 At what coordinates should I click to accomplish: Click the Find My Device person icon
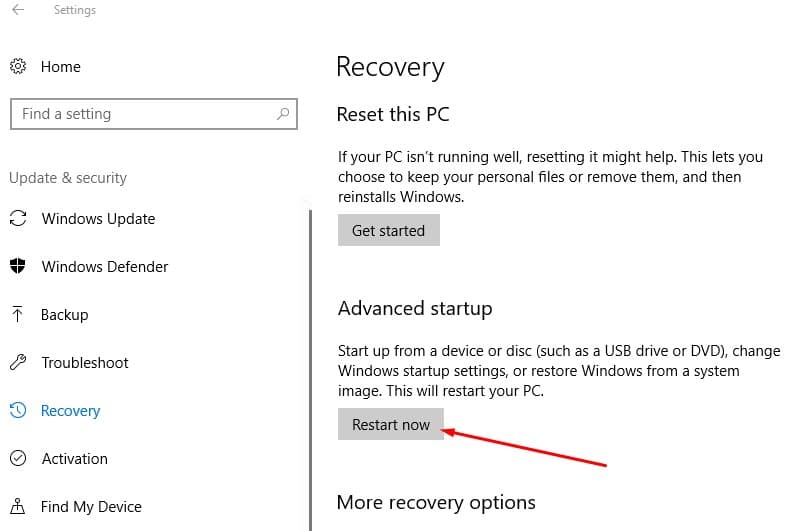tap(18, 507)
